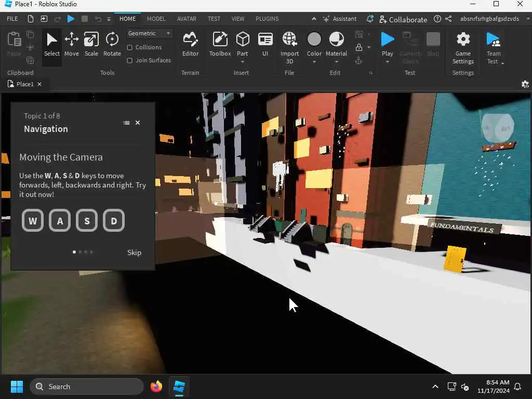Screen dimensions: 532x399
Task: Activate the Move tool
Action: click(x=72, y=45)
